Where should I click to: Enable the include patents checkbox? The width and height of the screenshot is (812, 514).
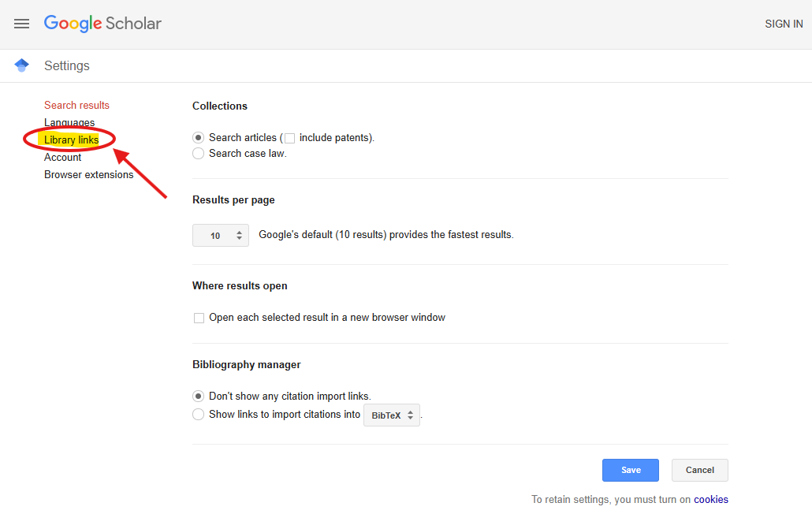[289, 138]
